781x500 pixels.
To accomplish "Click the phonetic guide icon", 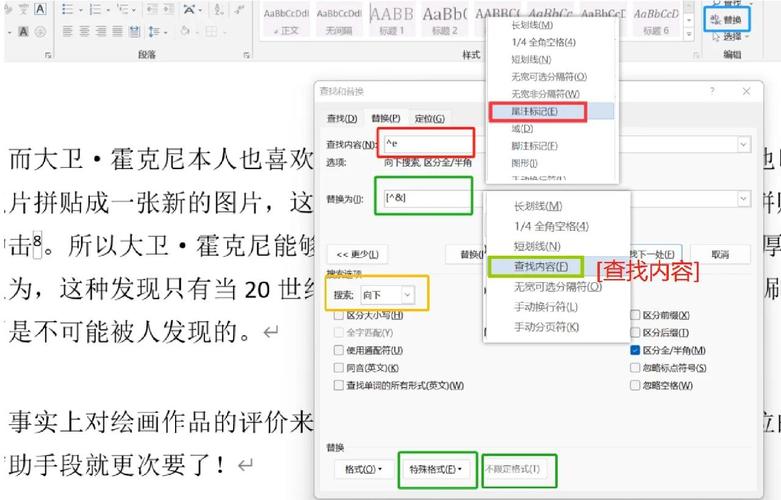I will [23, 9].
